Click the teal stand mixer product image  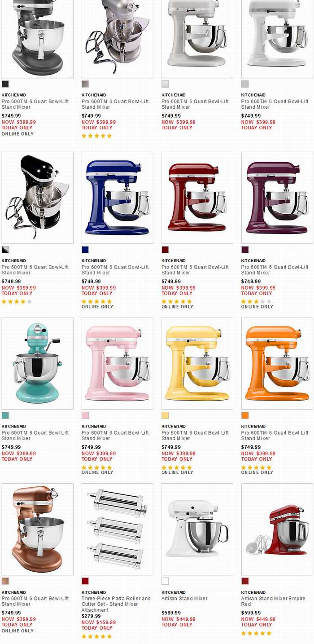coord(38,363)
